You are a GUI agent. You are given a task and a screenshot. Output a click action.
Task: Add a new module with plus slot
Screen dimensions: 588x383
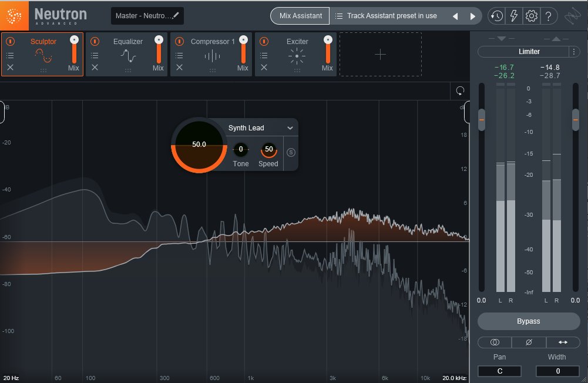click(x=380, y=55)
